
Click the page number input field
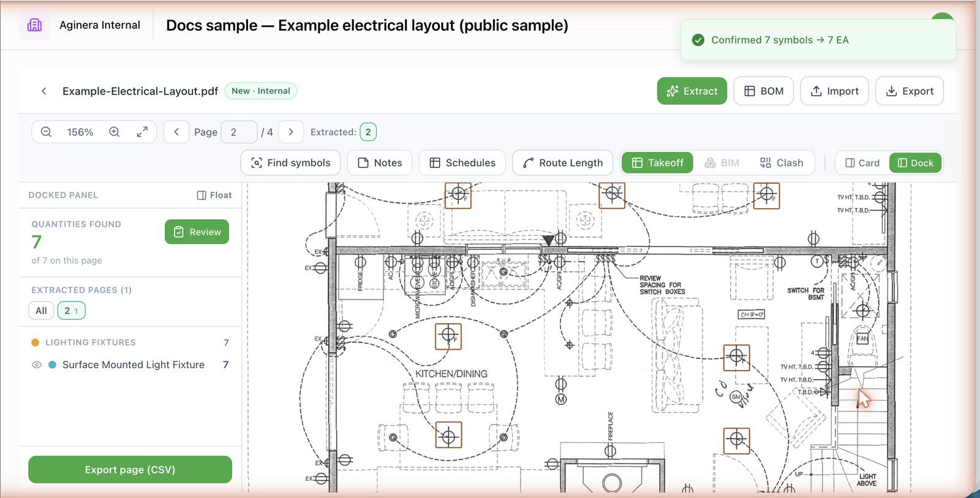click(x=239, y=132)
